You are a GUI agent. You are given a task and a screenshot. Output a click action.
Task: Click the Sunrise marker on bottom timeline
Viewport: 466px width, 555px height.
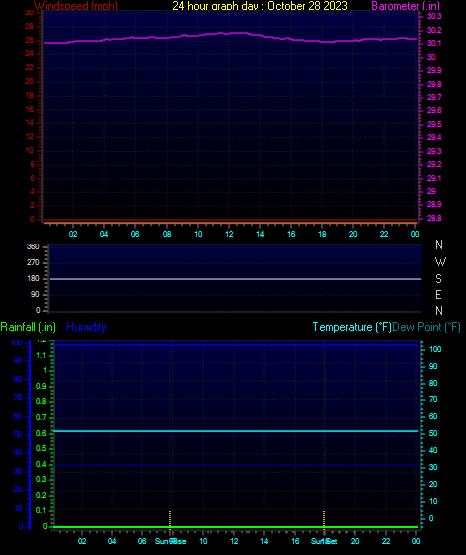(170, 541)
